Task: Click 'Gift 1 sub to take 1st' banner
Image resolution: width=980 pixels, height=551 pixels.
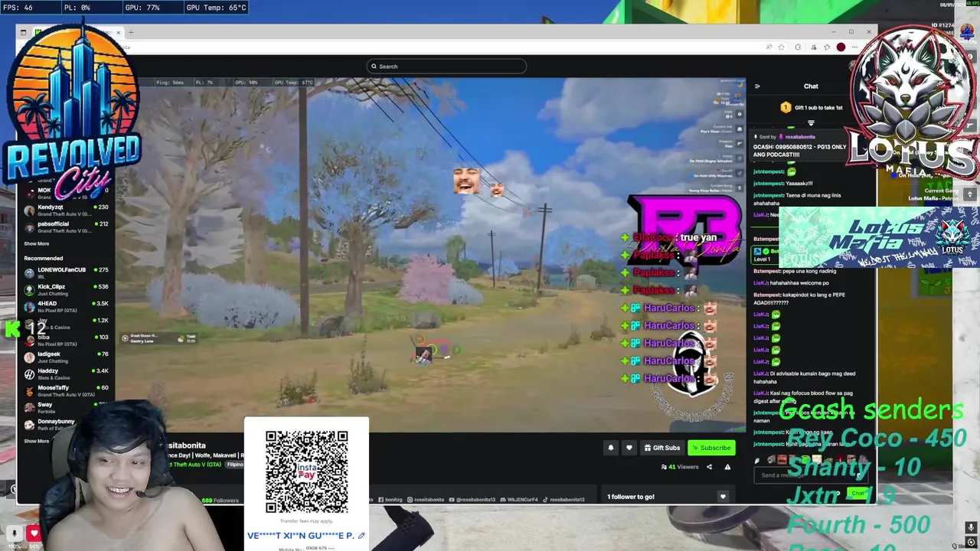Action: 811,108
